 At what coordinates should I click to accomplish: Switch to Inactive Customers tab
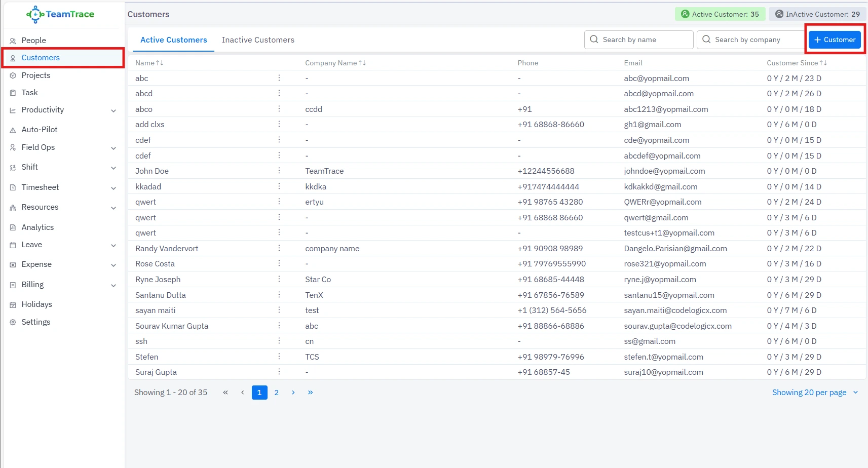(x=258, y=40)
